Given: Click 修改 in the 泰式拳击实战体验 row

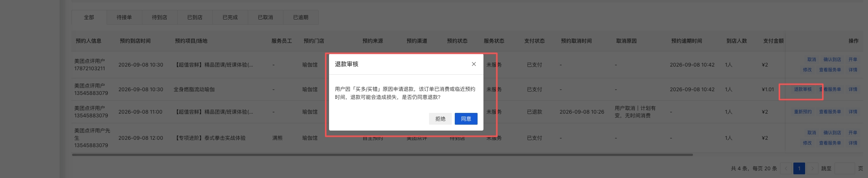Looking at the screenshot, I should tap(807, 143).
